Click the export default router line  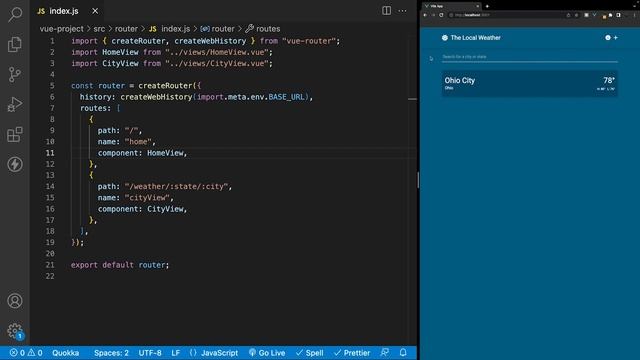(120, 265)
